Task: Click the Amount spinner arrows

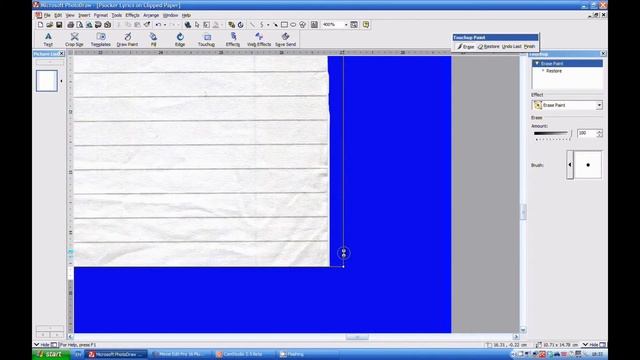Action: pos(599,133)
